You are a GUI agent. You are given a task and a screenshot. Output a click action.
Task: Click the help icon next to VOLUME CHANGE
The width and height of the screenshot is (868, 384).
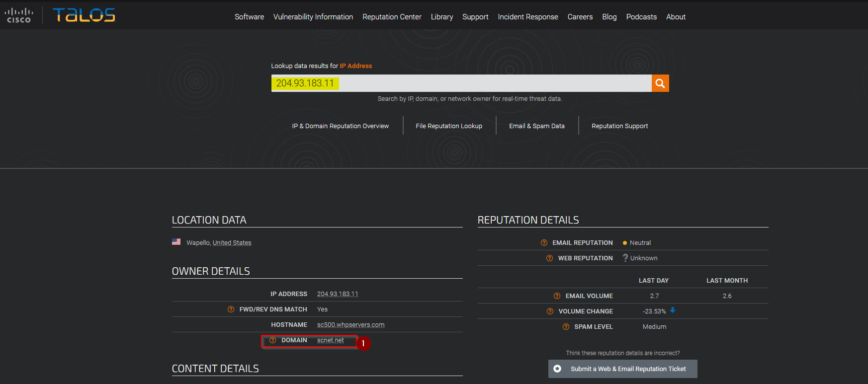click(x=550, y=311)
